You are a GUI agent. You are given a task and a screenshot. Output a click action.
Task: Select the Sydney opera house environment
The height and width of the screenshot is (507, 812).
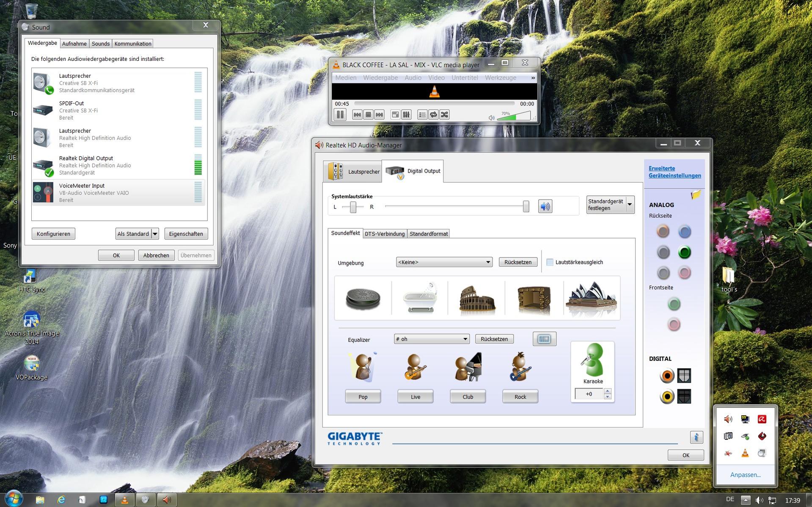(x=592, y=298)
